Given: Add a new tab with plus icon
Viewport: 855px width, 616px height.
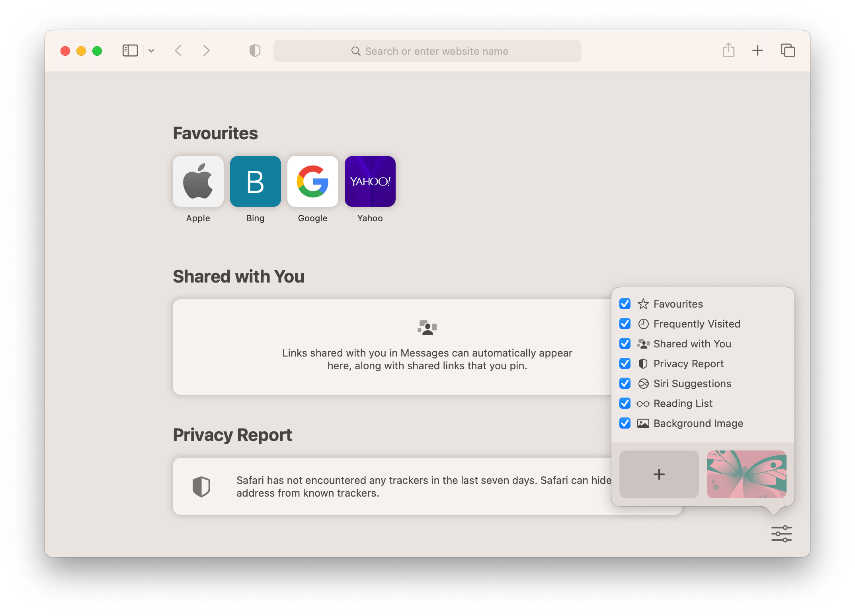Looking at the screenshot, I should tap(757, 51).
